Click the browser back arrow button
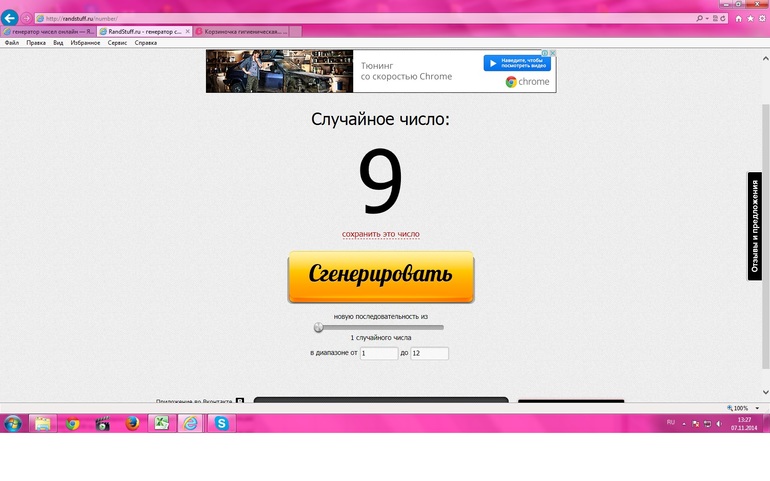Screen dimensions: 770x481 pyautogui.click(x=11, y=18)
